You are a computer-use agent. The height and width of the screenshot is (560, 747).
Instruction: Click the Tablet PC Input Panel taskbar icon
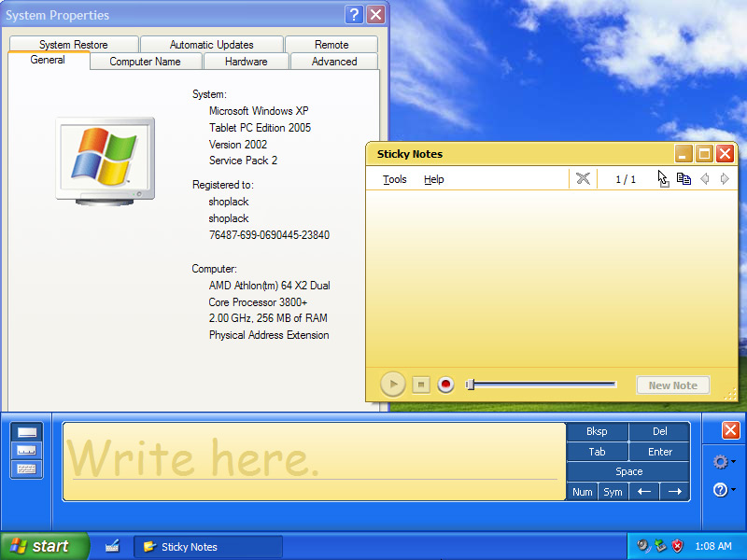coord(112,546)
